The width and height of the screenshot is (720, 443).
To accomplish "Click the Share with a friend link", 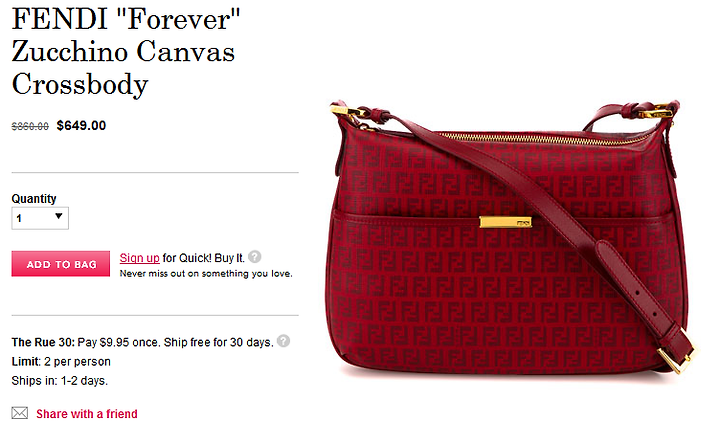I will coord(87,414).
